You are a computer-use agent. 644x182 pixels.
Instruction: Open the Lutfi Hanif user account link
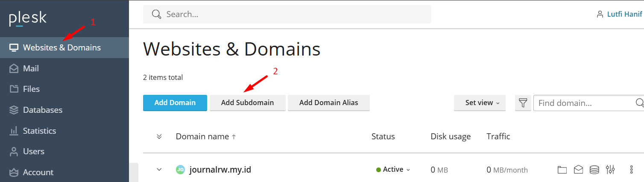[620, 15]
